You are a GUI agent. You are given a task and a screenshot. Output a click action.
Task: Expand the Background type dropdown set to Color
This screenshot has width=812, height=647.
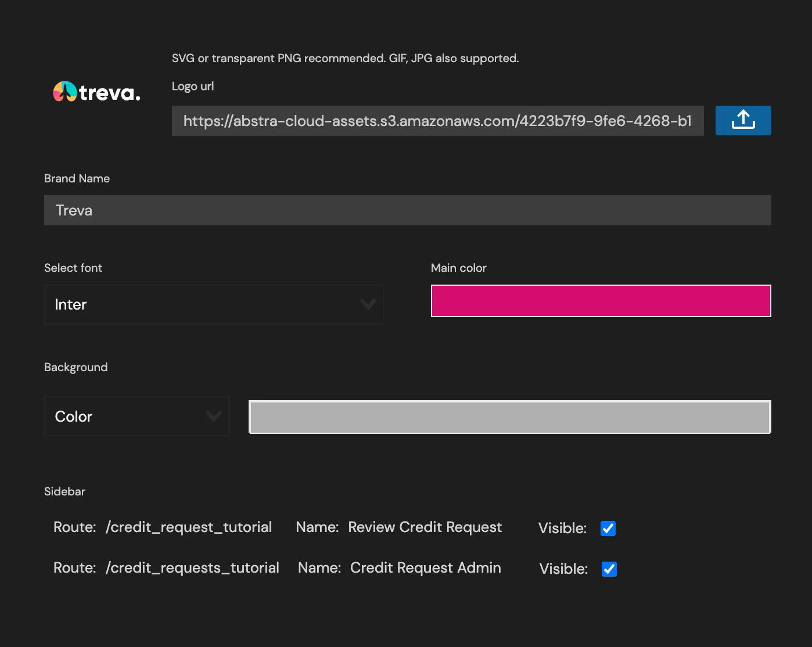[x=136, y=416]
